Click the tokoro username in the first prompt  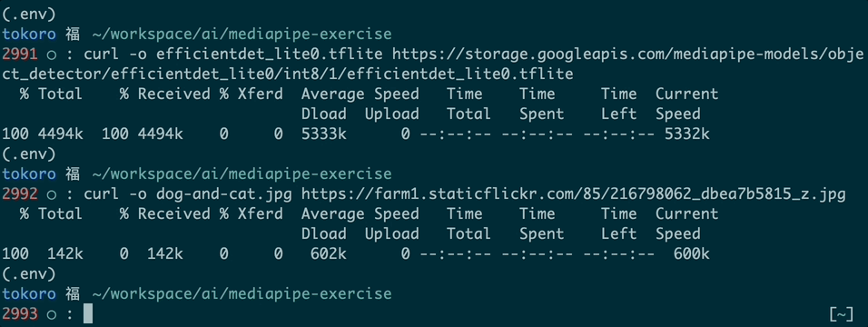coord(29,34)
